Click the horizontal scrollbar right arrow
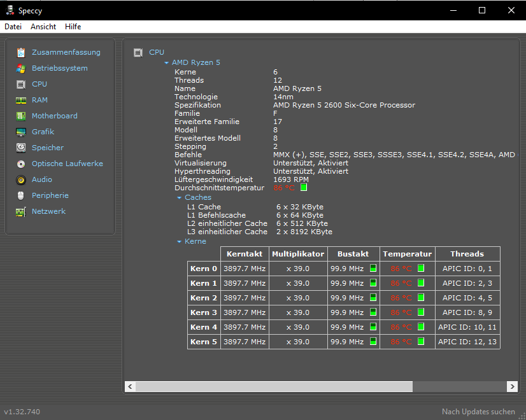 [x=512, y=386]
